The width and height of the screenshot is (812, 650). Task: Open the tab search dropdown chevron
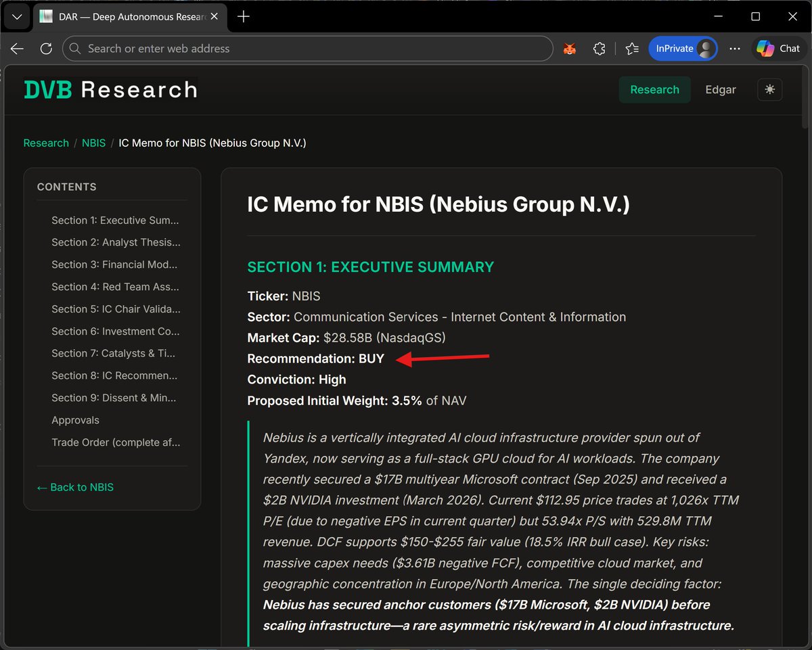click(16, 17)
